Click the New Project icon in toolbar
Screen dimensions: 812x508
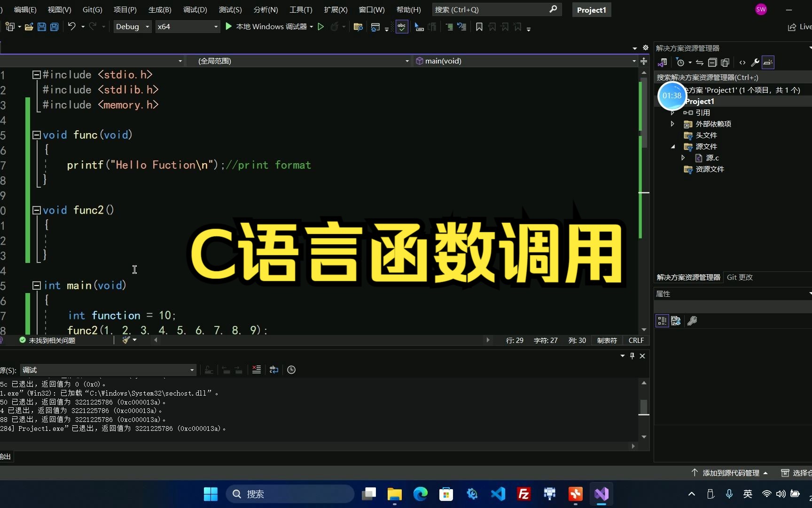[x=10, y=27]
